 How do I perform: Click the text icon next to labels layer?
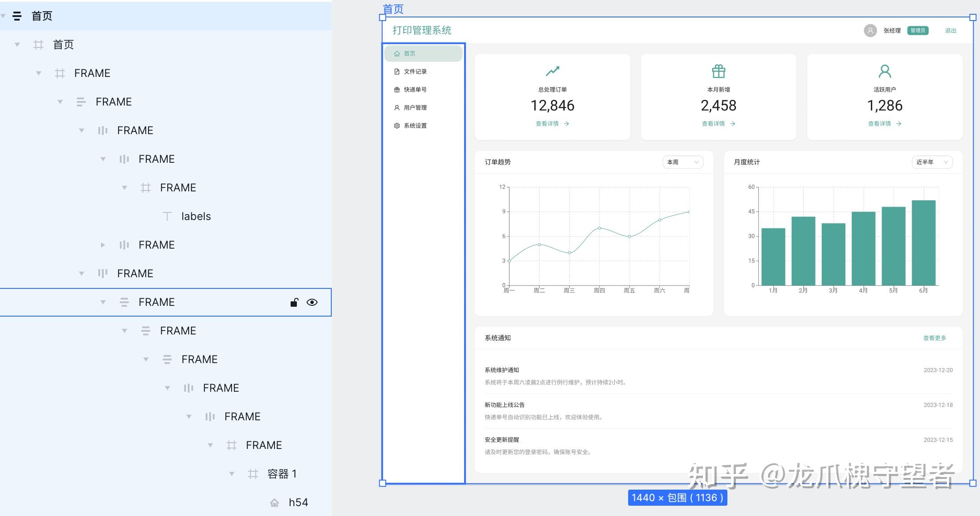coord(167,216)
